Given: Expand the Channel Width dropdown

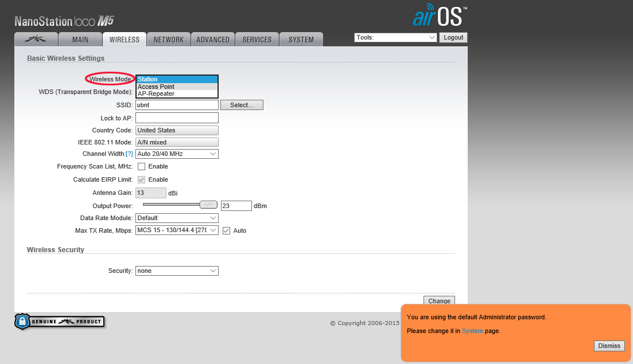Looking at the screenshot, I should tap(177, 154).
